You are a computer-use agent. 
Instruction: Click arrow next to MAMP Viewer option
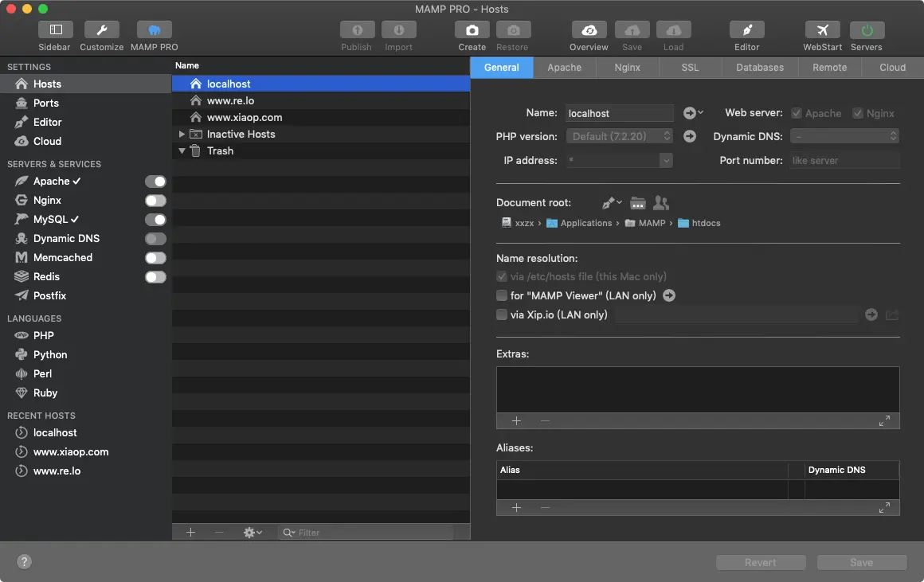[669, 295]
